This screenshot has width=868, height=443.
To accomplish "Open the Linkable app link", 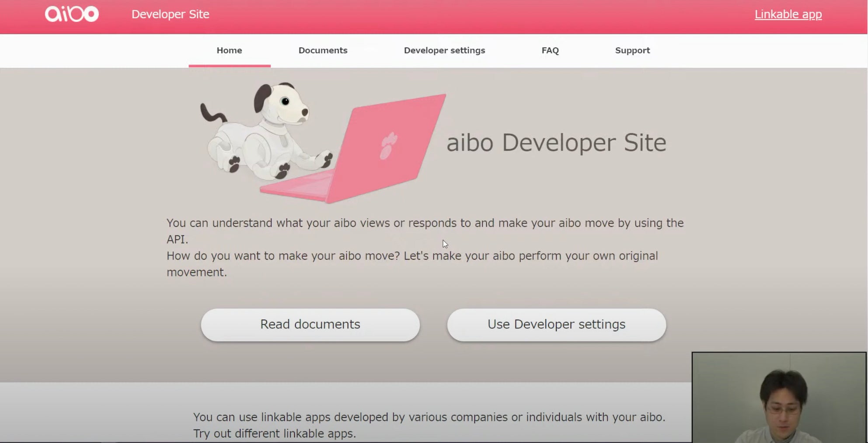I will point(788,14).
